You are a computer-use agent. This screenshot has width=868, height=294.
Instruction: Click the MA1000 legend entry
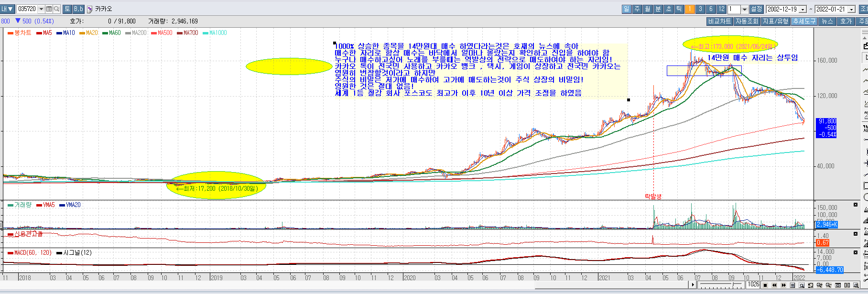click(215, 33)
